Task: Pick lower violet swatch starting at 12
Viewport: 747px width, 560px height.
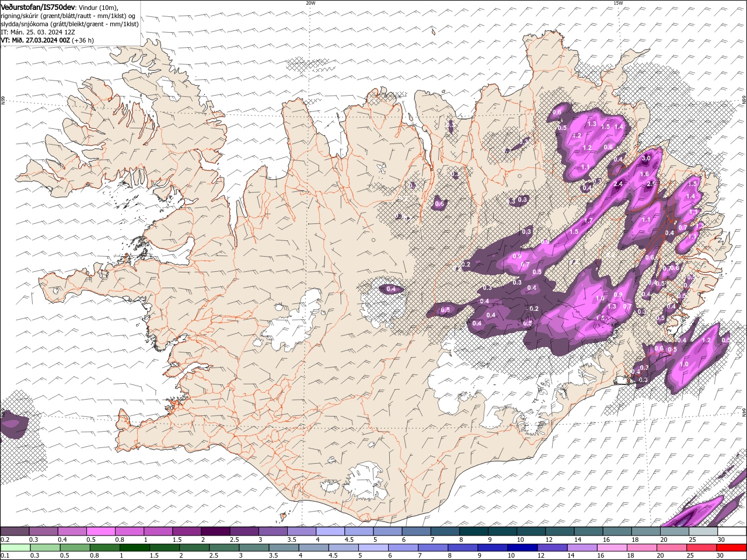Action: pos(551,548)
